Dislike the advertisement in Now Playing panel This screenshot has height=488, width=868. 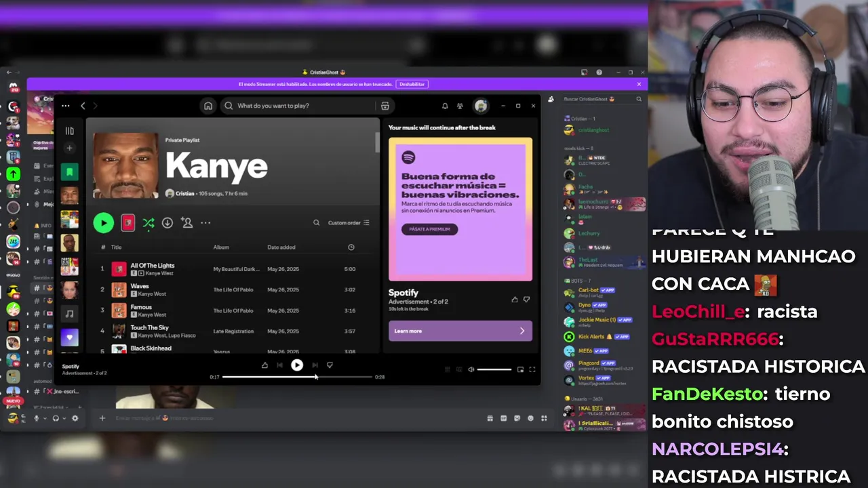pyautogui.click(x=526, y=299)
